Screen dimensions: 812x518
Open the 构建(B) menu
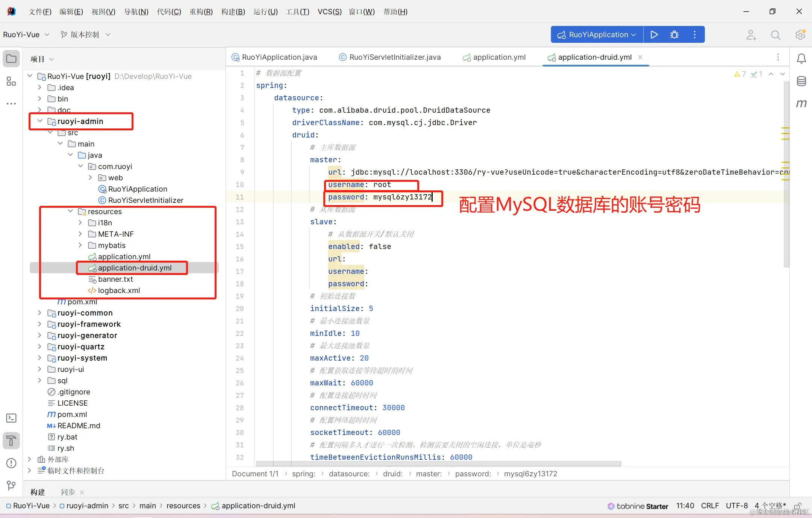233,12
